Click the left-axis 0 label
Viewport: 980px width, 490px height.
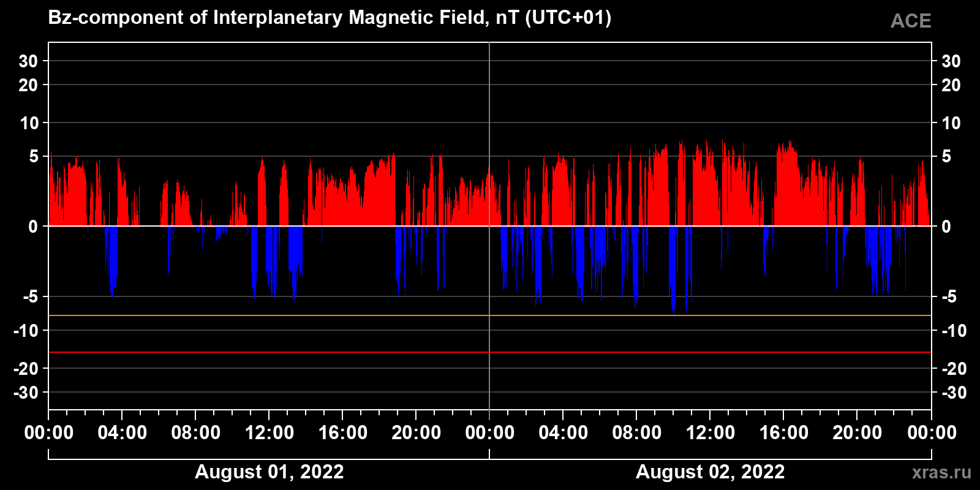(34, 227)
